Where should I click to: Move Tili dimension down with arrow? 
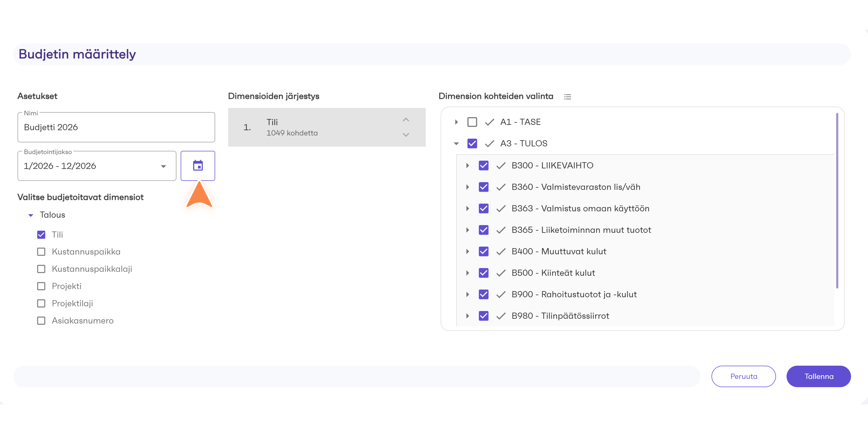pos(406,135)
